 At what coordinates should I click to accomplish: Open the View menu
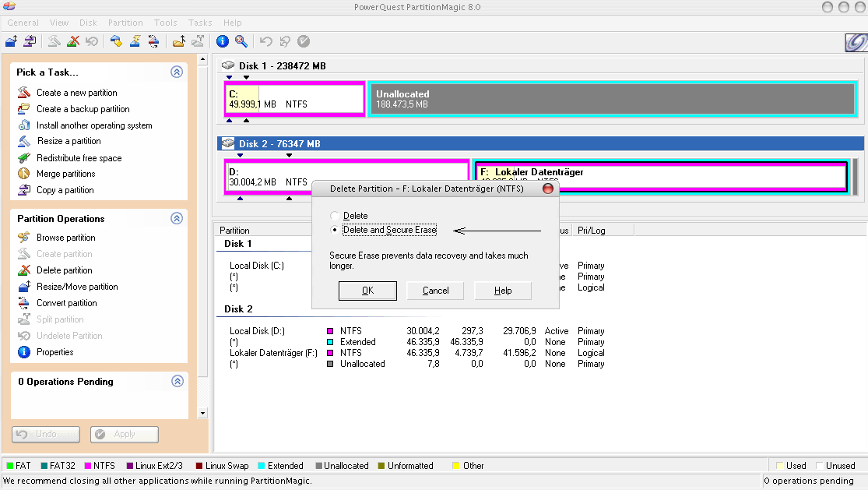point(59,23)
